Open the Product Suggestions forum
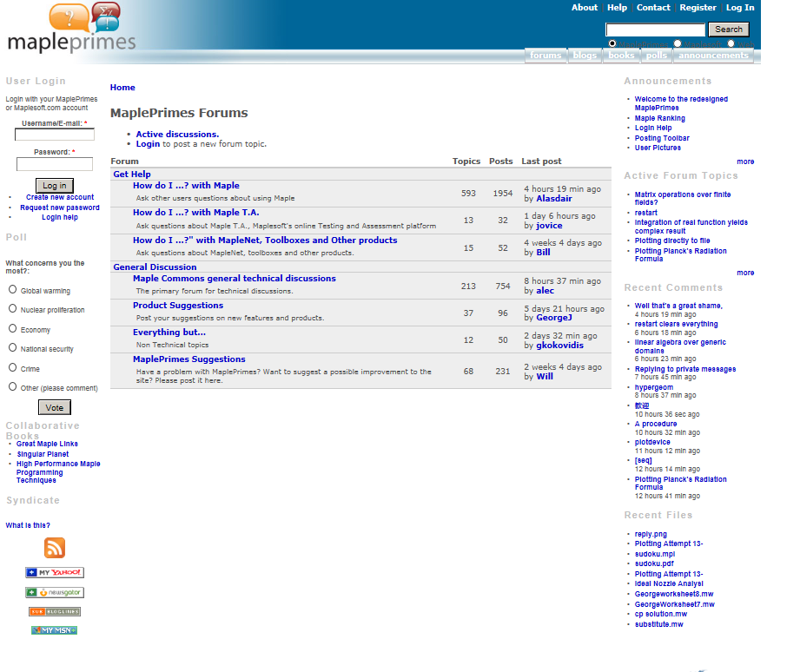Viewport: 800px width, 672px height. coord(178,306)
